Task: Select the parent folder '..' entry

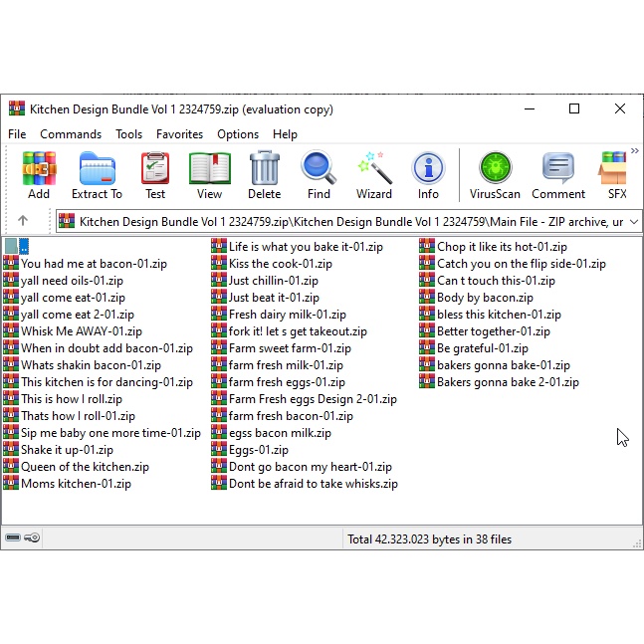Action: tap(17, 247)
